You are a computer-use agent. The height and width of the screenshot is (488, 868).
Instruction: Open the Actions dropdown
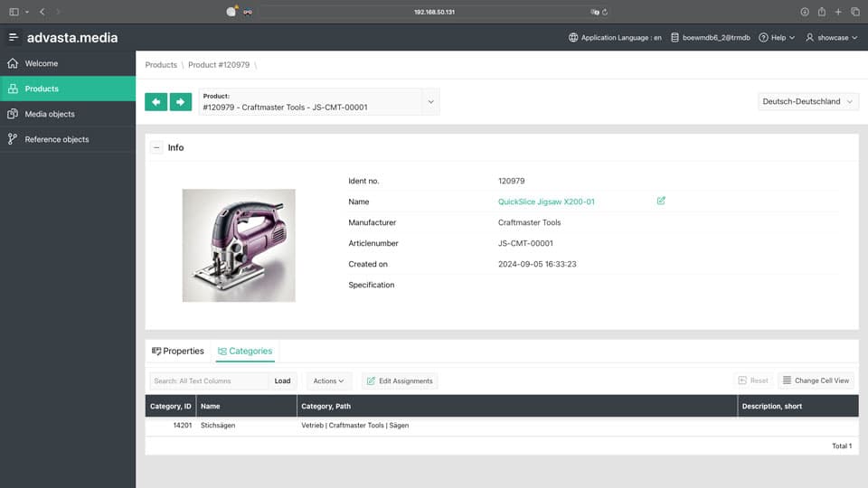pos(328,380)
